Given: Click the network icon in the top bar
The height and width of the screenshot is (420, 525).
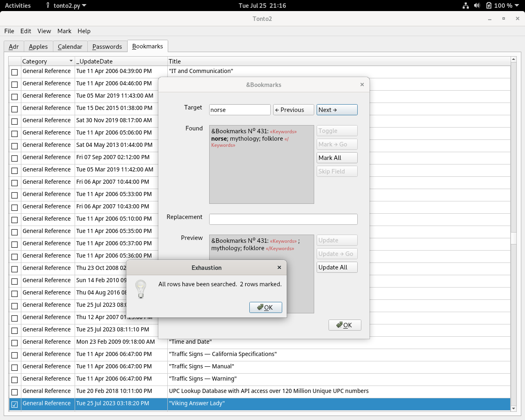Looking at the screenshot, I should pos(466,5).
